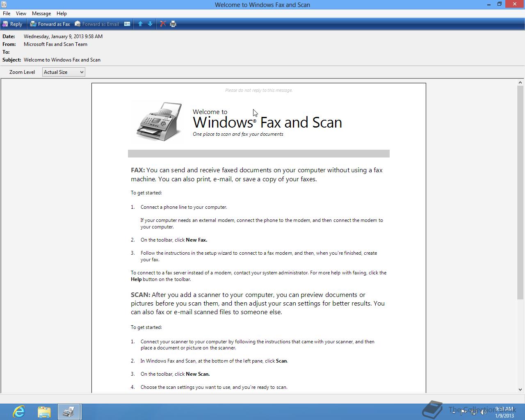
Task: Click 'One place to scan and fax your documents'
Action: 238,134
